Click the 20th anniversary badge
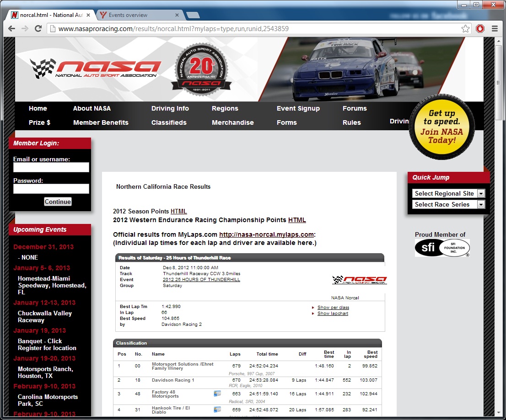This screenshot has height=420, width=506. point(201,69)
